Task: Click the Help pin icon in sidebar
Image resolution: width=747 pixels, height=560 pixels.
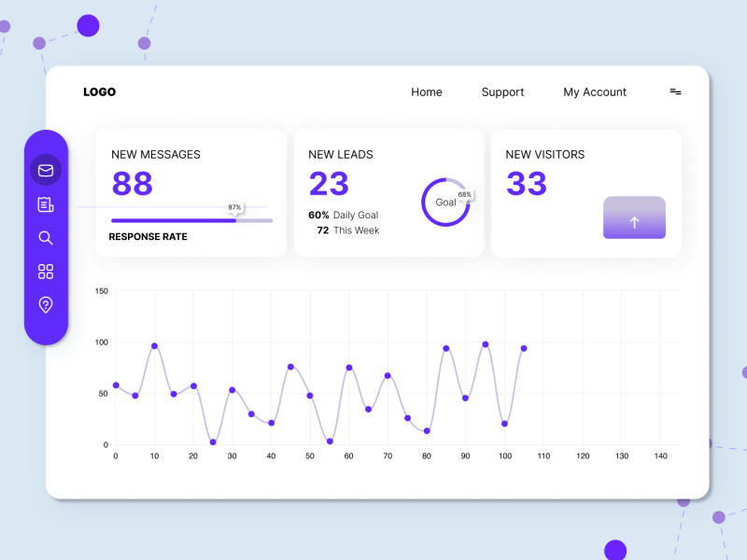Action: pos(46,305)
